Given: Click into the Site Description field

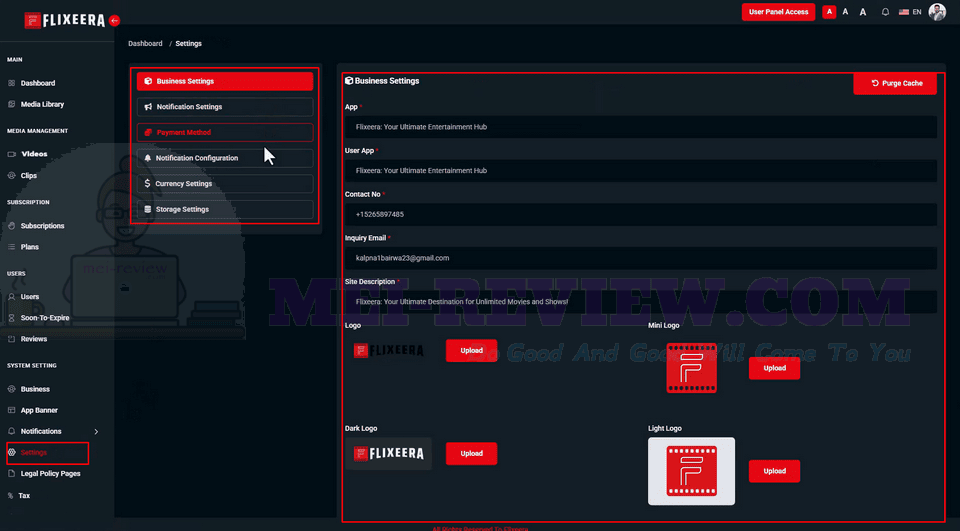Looking at the screenshot, I should click(640, 302).
